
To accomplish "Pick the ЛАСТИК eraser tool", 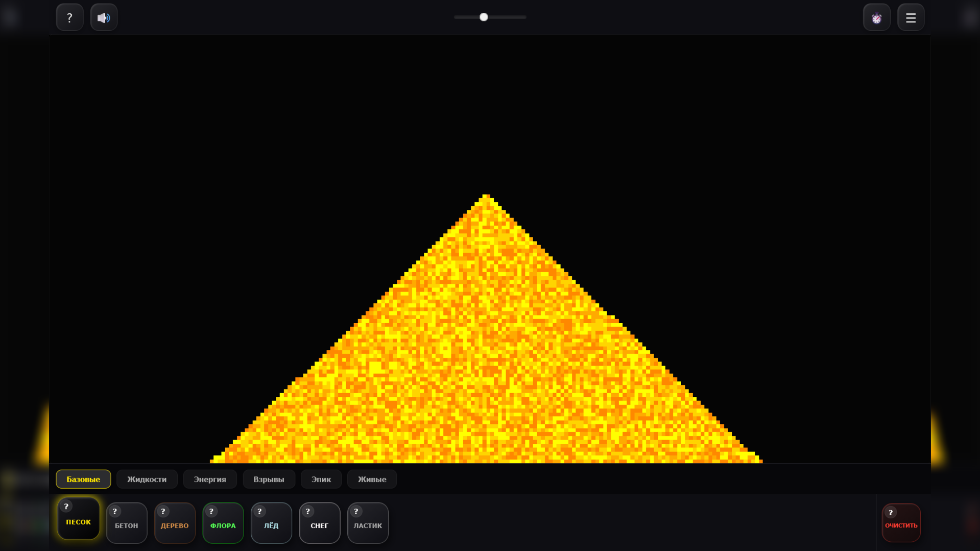I will pyautogui.click(x=367, y=525).
